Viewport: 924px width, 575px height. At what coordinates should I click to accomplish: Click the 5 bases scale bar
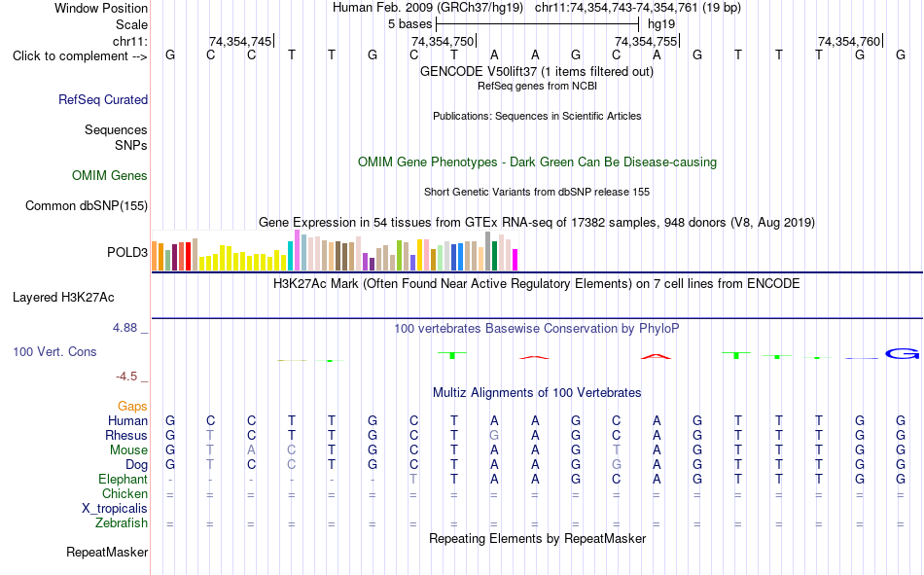538,24
